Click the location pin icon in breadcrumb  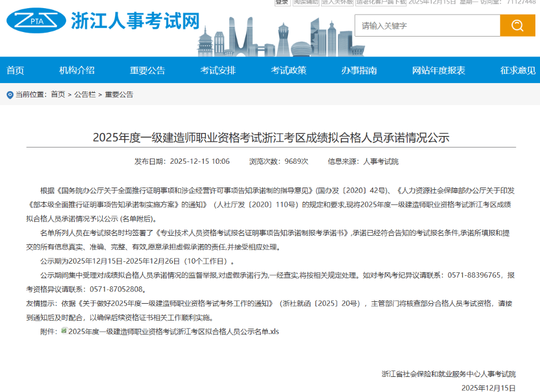pyautogui.click(x=9, y=95)
